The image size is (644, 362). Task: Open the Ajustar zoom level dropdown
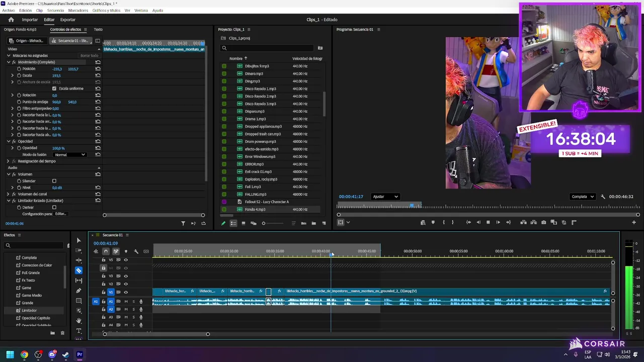coord(385,197)
